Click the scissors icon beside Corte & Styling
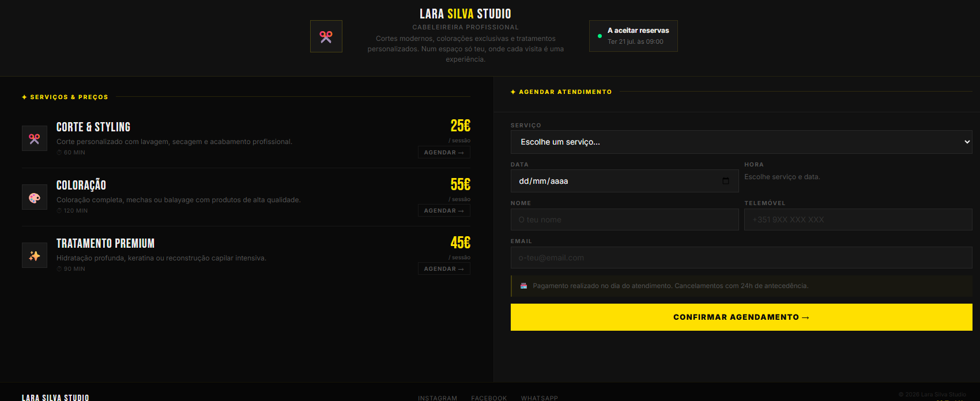This screenshot has width=980, height=401. tap(35, 138)
